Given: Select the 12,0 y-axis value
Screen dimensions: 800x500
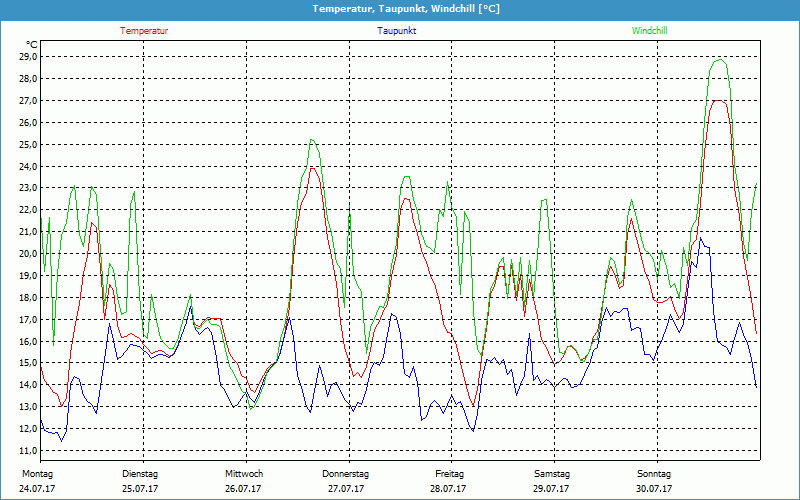Looking at the screenshot, I should click(x=28, y=429).
